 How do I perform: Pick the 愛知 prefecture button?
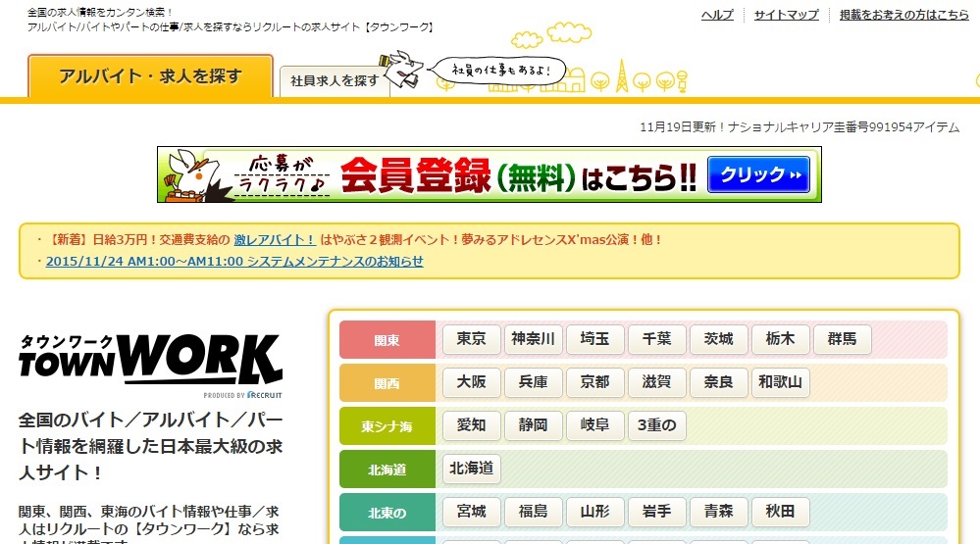point(471,425)
